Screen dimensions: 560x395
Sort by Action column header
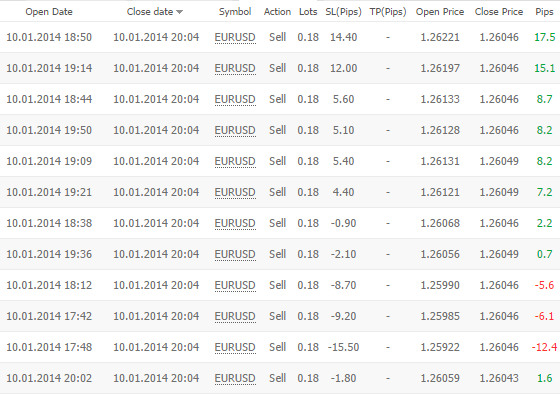pos(277,12)
